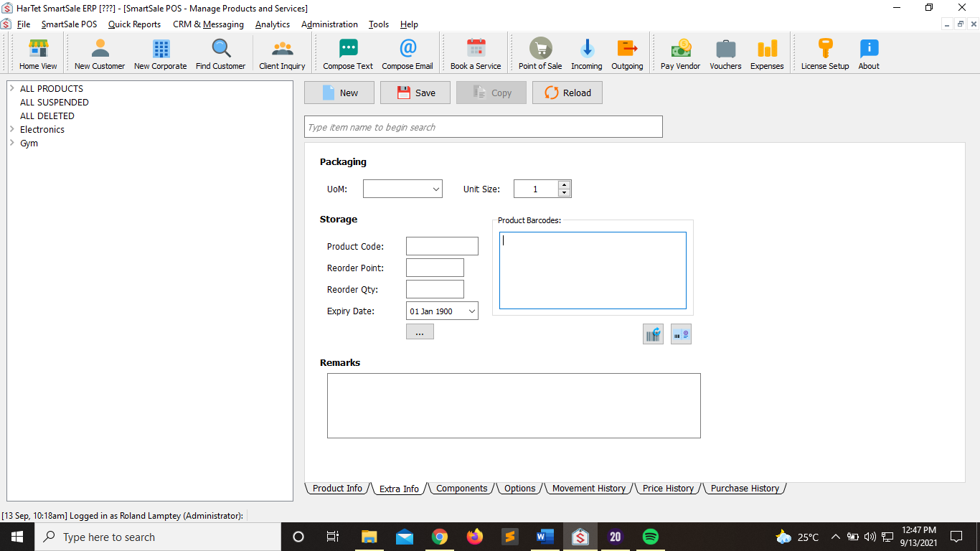The height and width of the screenshot is (551, 980).
Task: Open File menu
Action: (x=24, y=24)
